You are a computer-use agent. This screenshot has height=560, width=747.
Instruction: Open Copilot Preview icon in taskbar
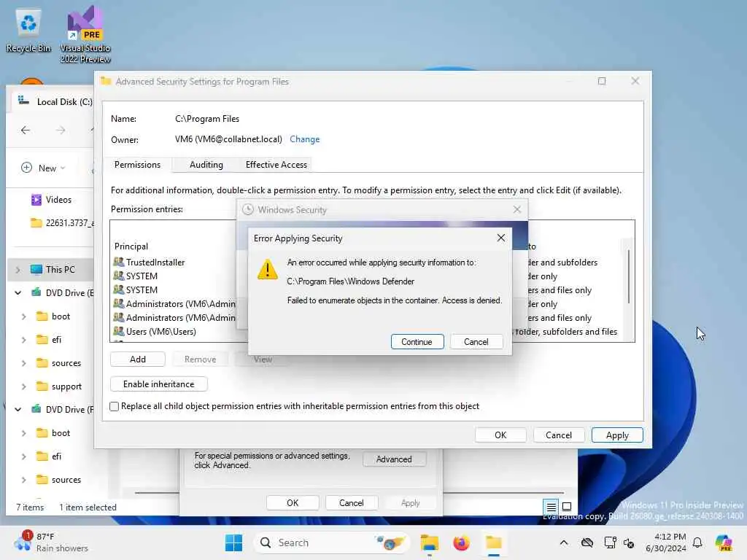(724, 542)
